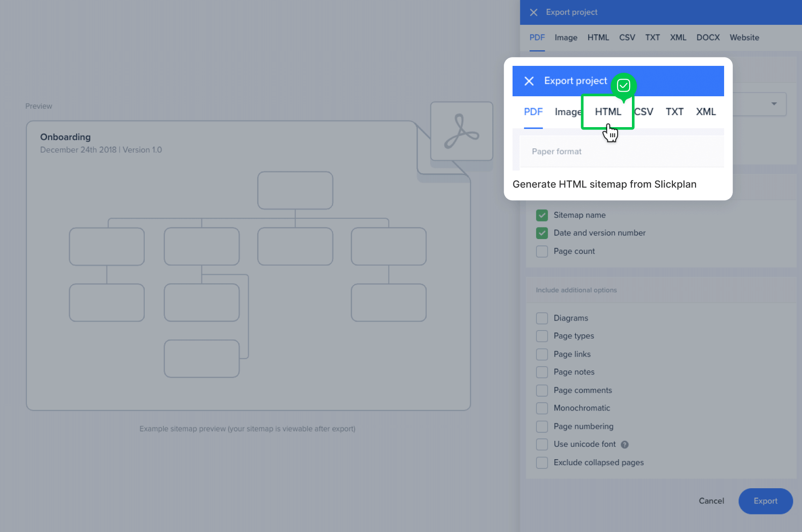Uncheck the Sitemap name checkbox
The height and width of the screenshot is (532, 802).
pos(542,215)
